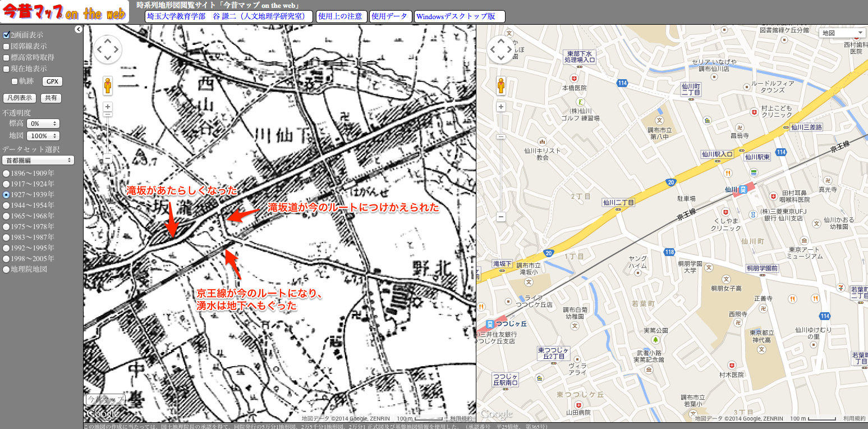Enable the 軌跡 checkbox
This screenshot has width=868, height=429.
coord(15,81)
